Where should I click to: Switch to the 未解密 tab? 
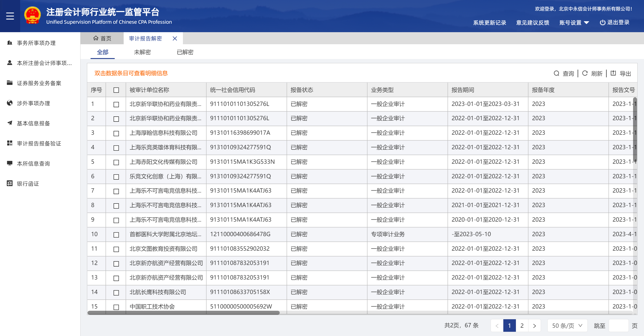coord(142,52)
